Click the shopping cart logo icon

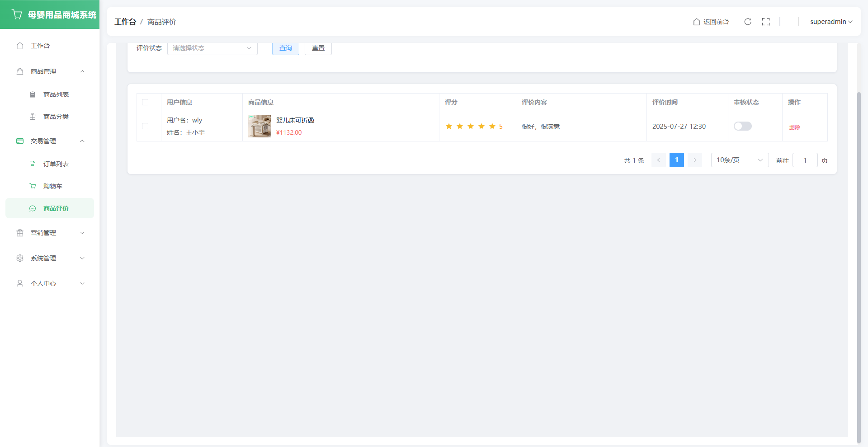(17, 14)
